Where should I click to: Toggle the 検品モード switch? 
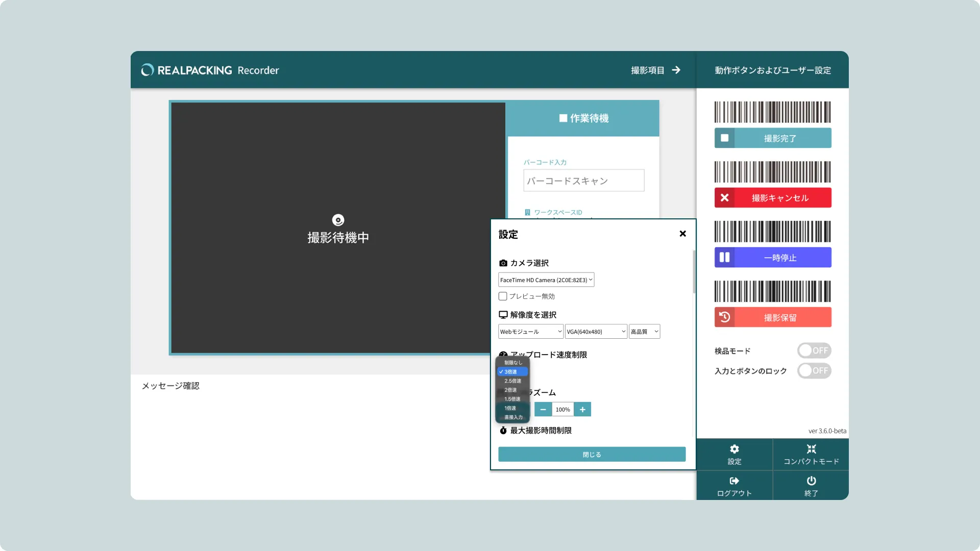[x=814, y=350]
